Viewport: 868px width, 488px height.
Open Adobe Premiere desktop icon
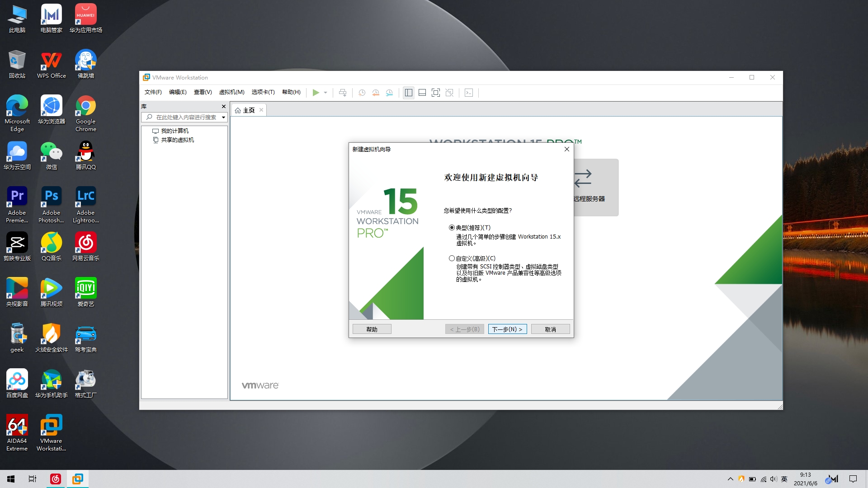tap(17, 205)
